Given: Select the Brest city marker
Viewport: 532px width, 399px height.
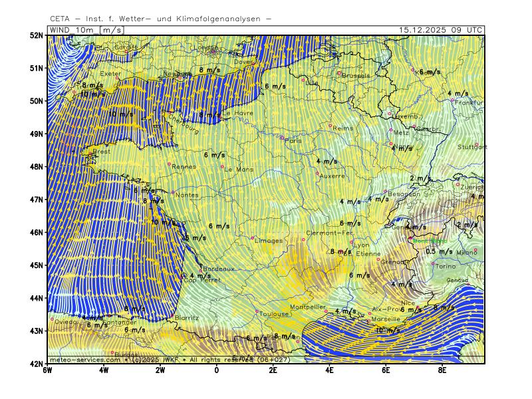Looking at the screenshot, I should (90, 154).
